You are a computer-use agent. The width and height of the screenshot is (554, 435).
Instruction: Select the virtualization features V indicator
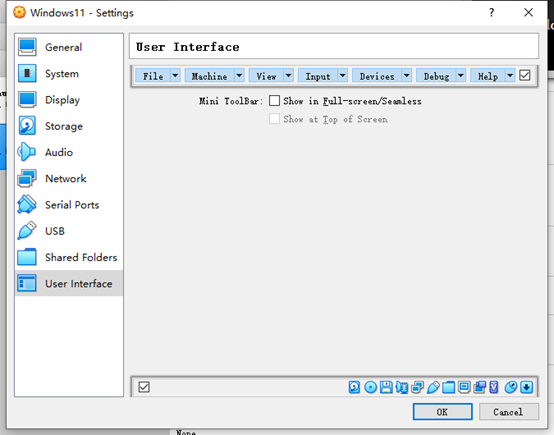tap(494, 387)
